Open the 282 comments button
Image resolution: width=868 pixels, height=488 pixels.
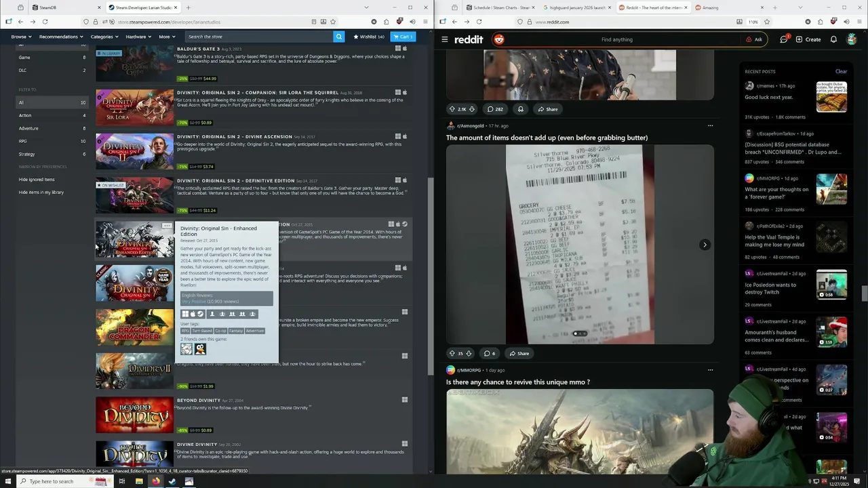pyautogui.click(x=495, y=108)
